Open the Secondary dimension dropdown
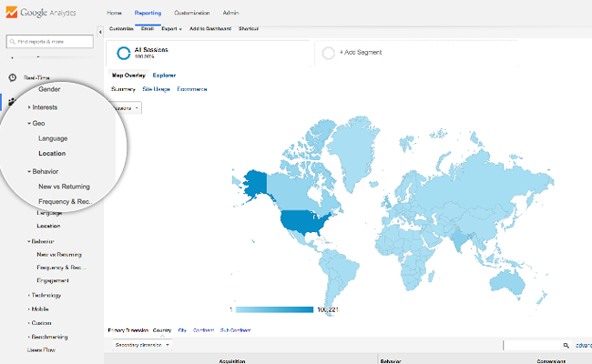 (x=141, y=345)
